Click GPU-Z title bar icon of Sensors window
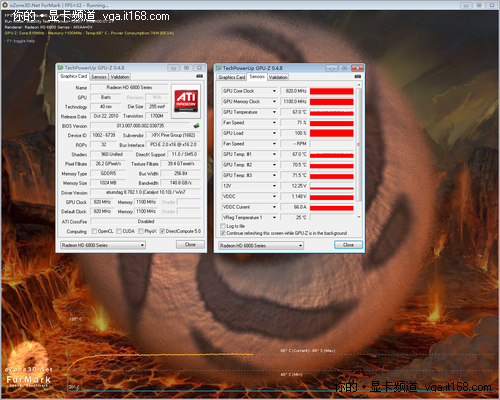500x400 pixels. click(x=219, y=68)
